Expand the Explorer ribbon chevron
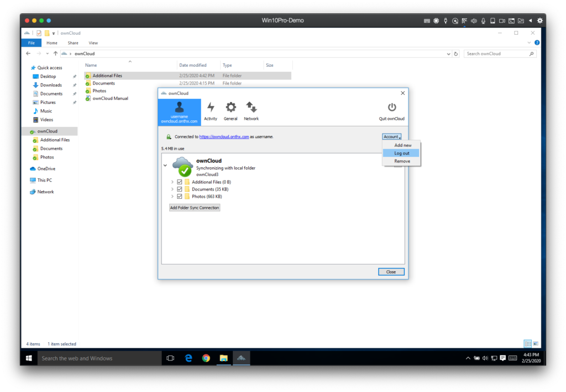The height and width of the screenshot is (392, 566). 529,43
